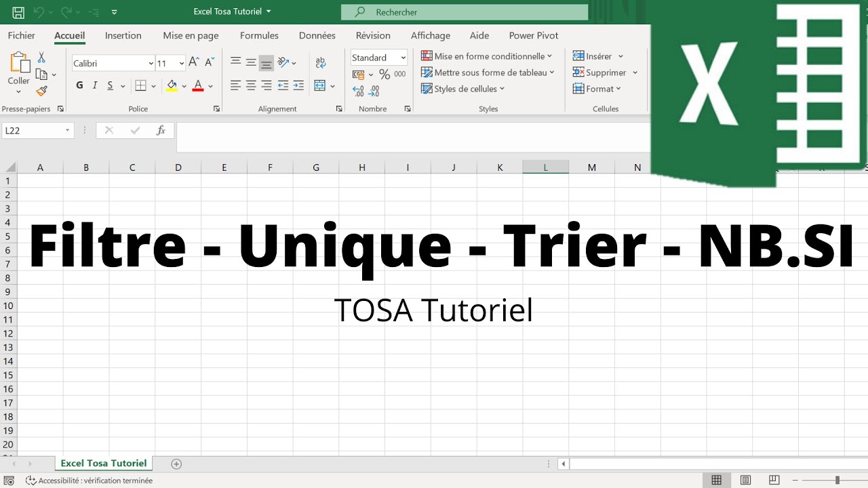Click the zoom slider handle
868x488 pixels.
coord(837,480)
